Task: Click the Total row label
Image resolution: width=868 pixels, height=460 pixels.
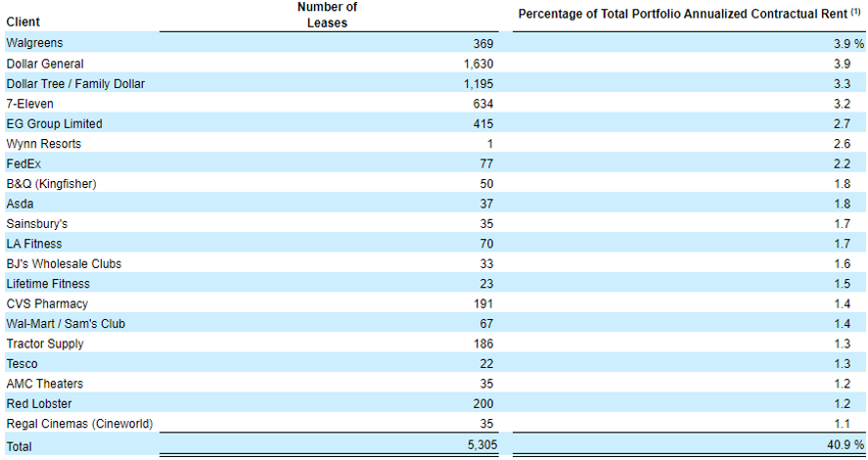Action: coord(19,446)
